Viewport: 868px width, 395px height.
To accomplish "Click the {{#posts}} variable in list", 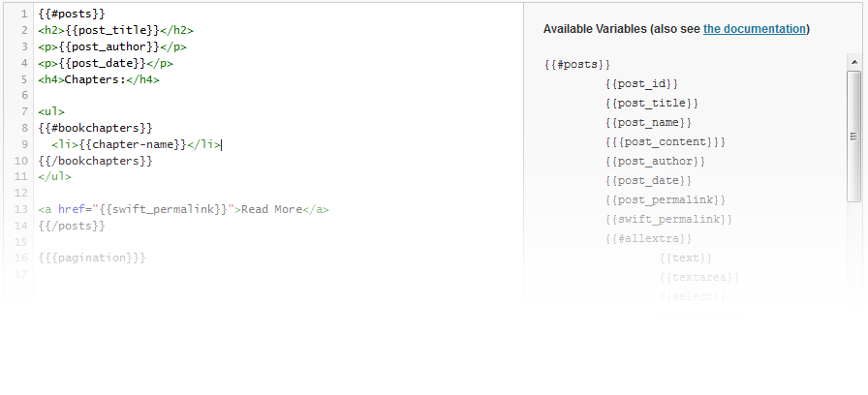I will 576,65.
